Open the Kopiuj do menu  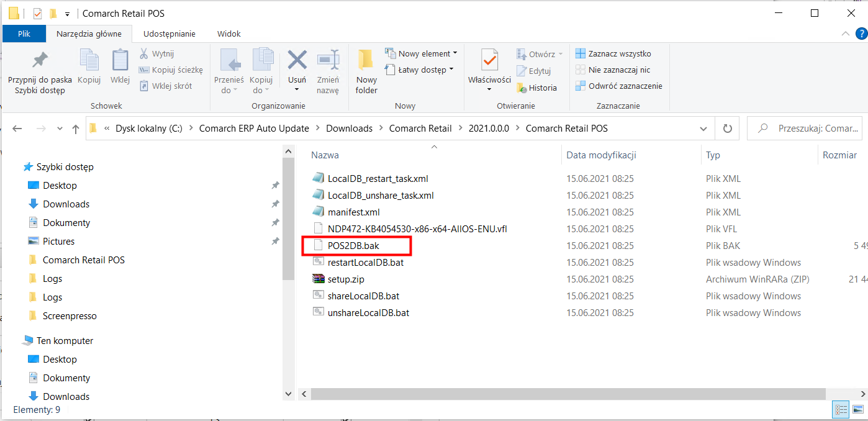pyautogui.click(x=261, y=71)
